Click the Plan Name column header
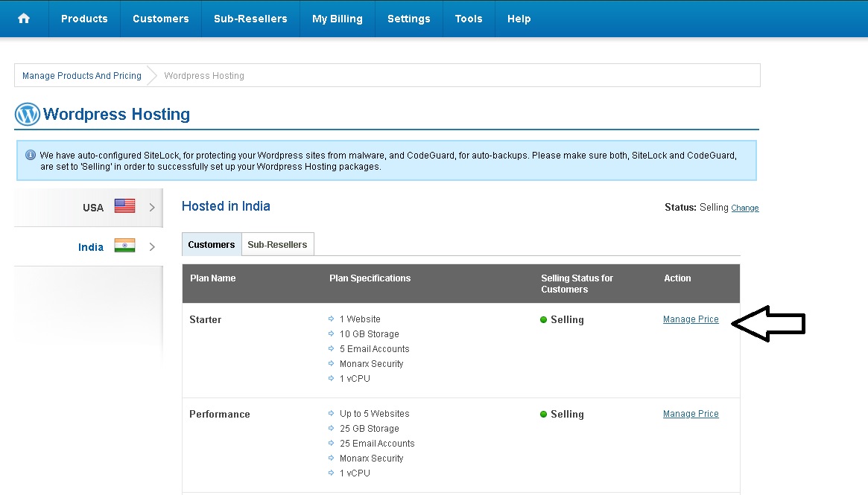Viewport: 868px width, 495px height. coord(213,278)
